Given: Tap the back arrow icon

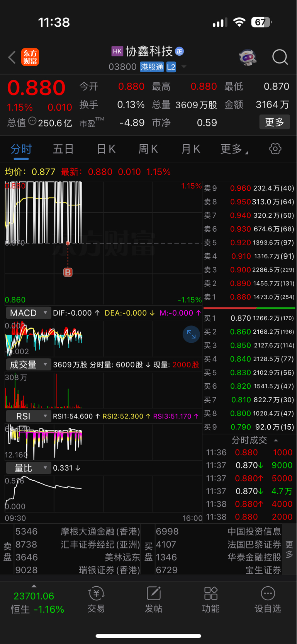Looking at the screenshot, I should (12, 57).
